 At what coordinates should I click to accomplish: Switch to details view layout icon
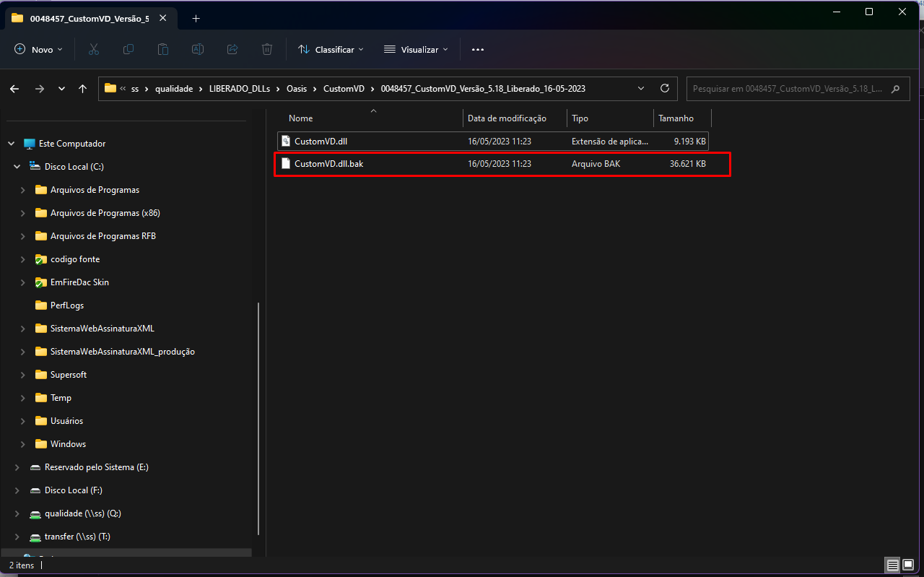coord(892,565)
